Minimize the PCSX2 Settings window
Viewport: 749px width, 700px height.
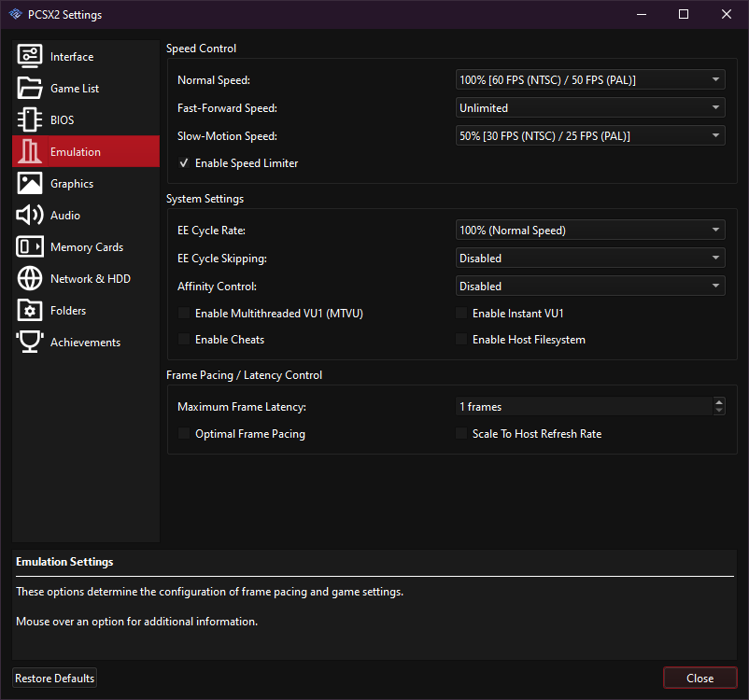tap(642, 14)
